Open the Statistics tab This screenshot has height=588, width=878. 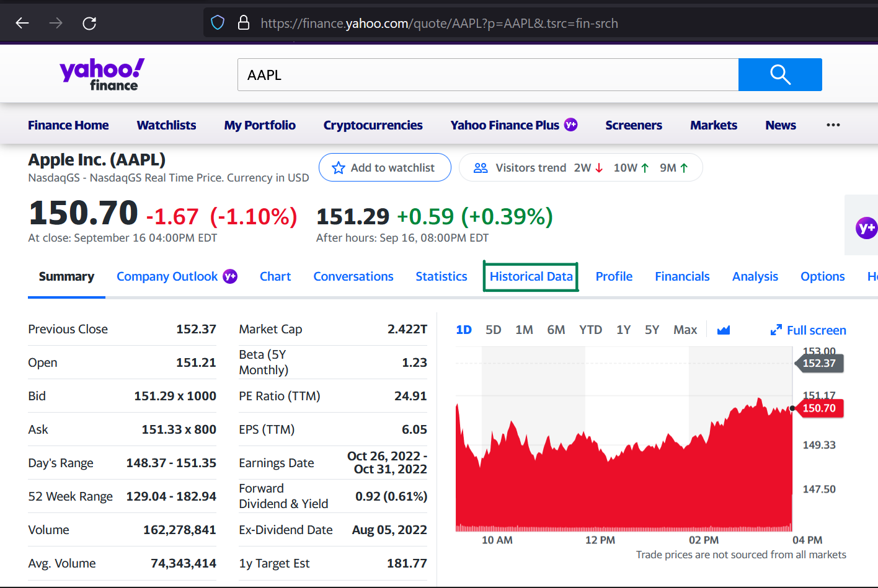pyautogui.click(x=441, y=276)
